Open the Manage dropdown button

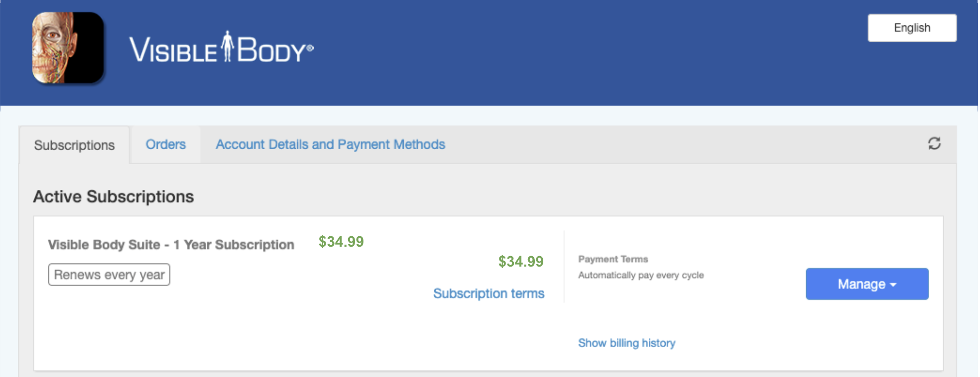[867, 284]
